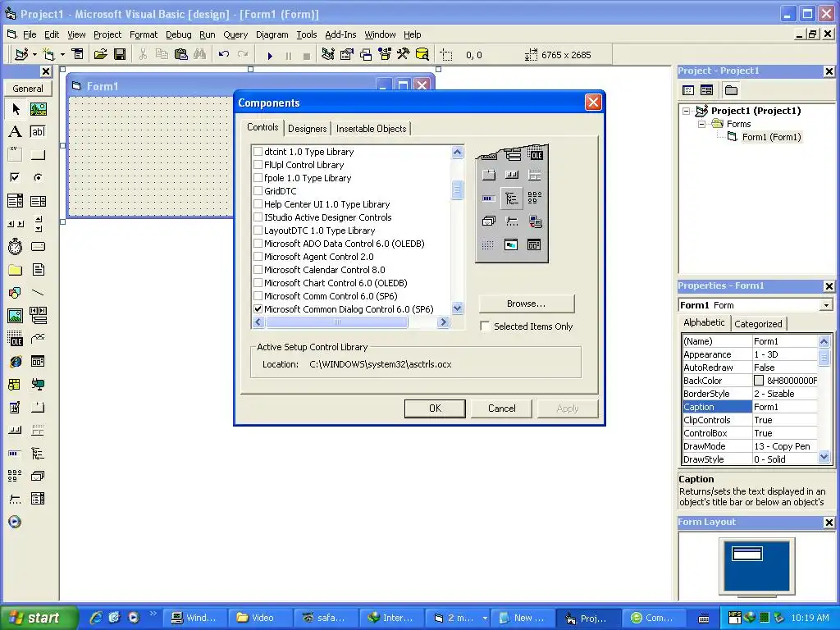Click General tab button in toolbox
This screenshot has height=630, width=840.
point(28,89)
